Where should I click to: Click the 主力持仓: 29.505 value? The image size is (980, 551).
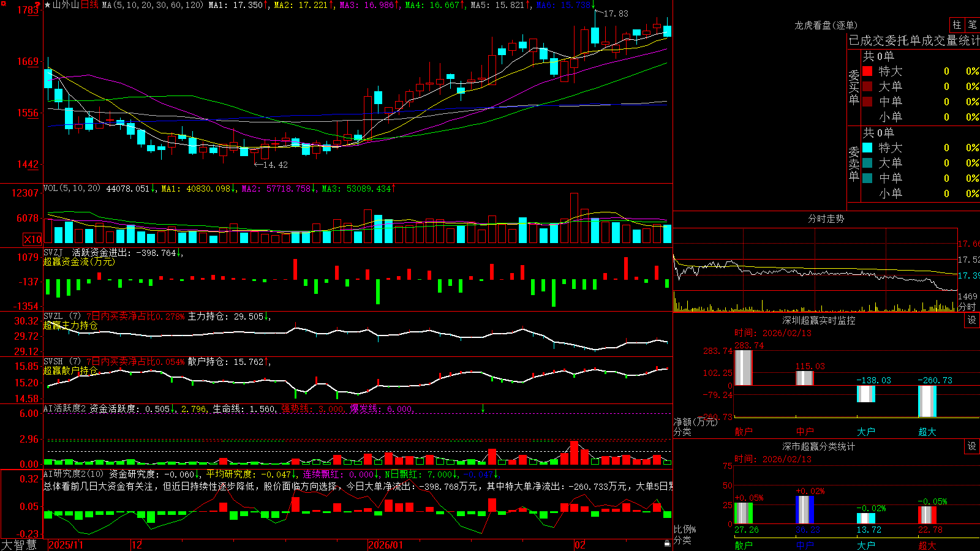225,317
